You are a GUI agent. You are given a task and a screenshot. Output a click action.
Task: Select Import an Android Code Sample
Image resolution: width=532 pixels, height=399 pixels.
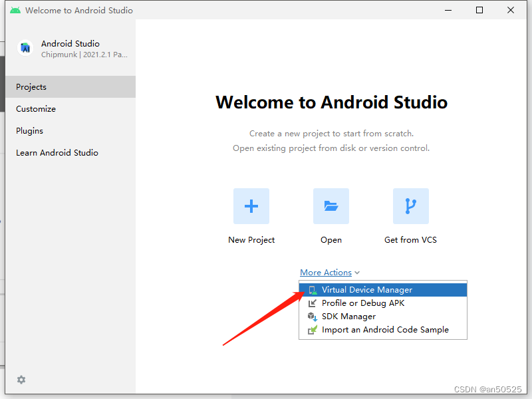(x=383, y=330)
